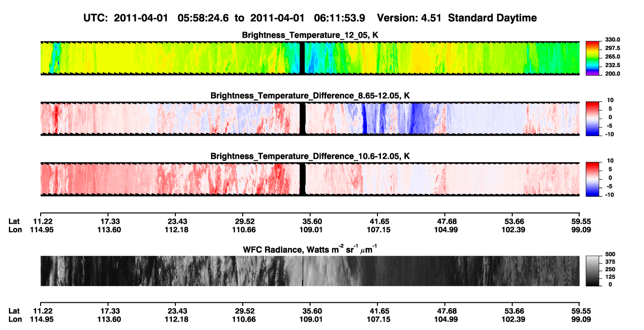Click longitude 113.60 below the WFC Radiance panel
Screen dimensions: 644x330
coord(109,320)
